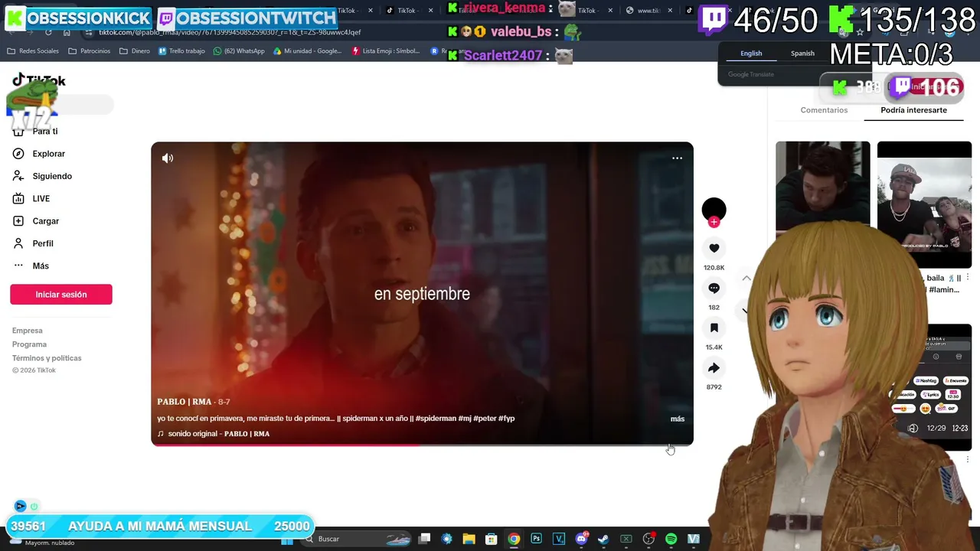Click the Iniciar sesión button

61,295
